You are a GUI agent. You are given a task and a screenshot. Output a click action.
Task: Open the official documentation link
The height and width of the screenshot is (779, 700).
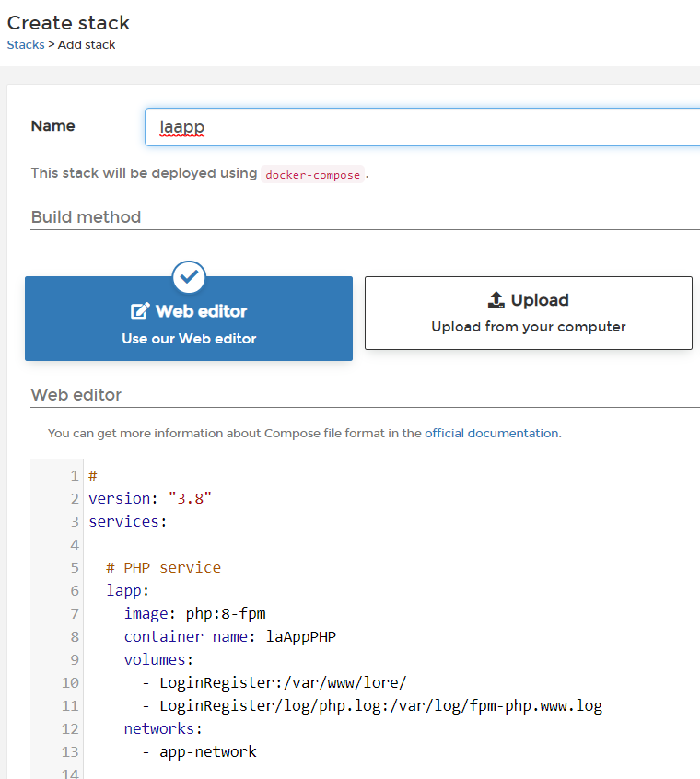coord(491,433)
